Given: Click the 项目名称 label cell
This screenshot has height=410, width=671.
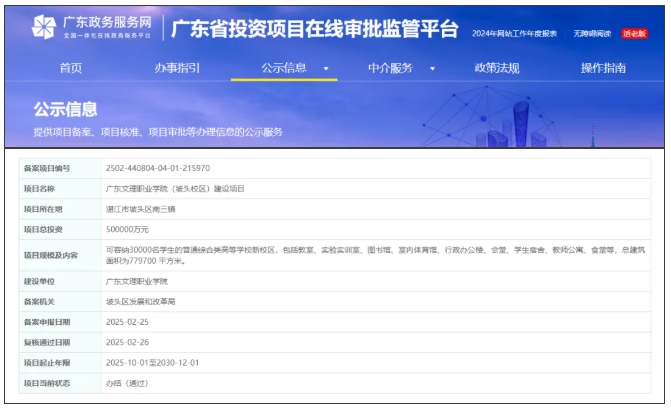Looking at the screenshot, I should [x=60, y=189].
